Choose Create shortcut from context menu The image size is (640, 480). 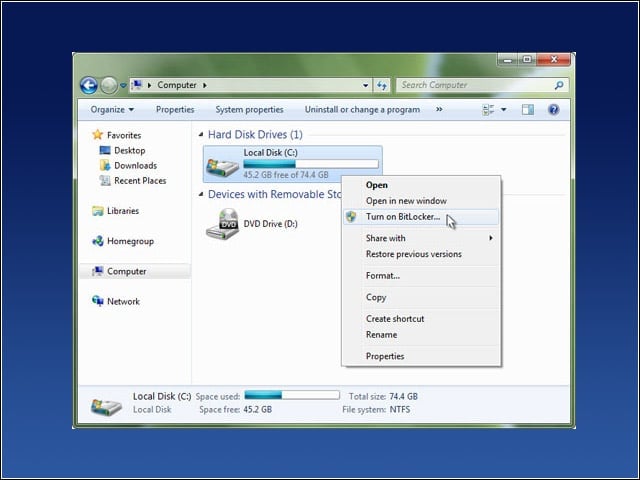point(421,319)
